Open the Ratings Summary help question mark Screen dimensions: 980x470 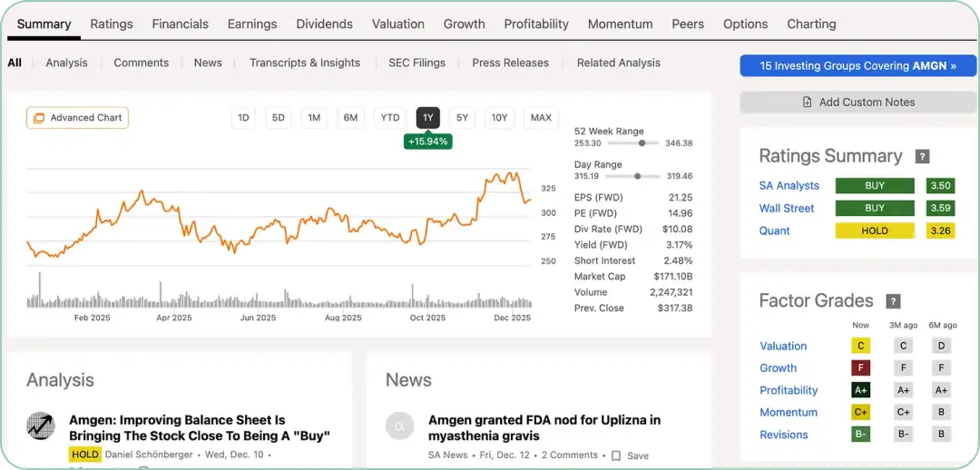point(922,156)
